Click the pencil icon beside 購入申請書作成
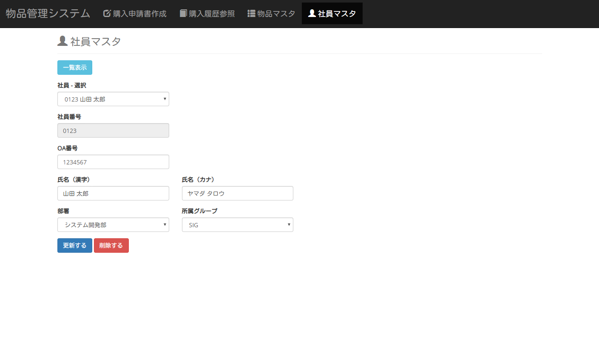Image resolution: width=599 pixels, height=364 pixels. pyautogui.click(x=107, y=14)
